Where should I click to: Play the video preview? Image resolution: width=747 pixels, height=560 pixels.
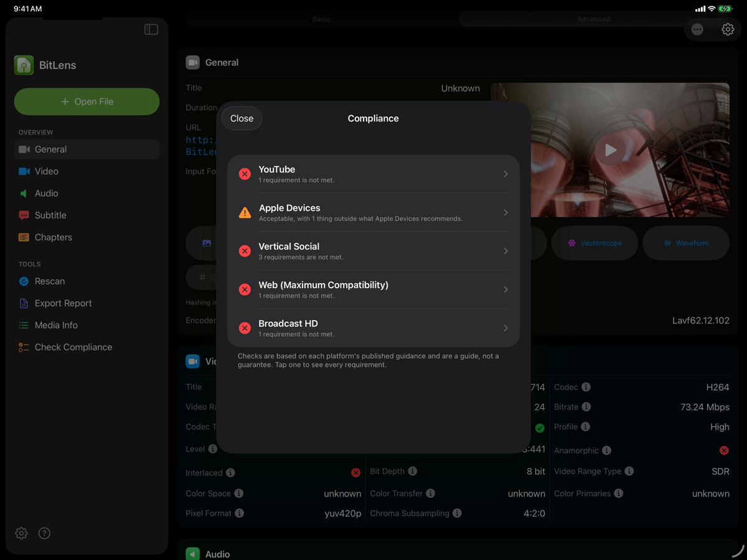[611, 150]
